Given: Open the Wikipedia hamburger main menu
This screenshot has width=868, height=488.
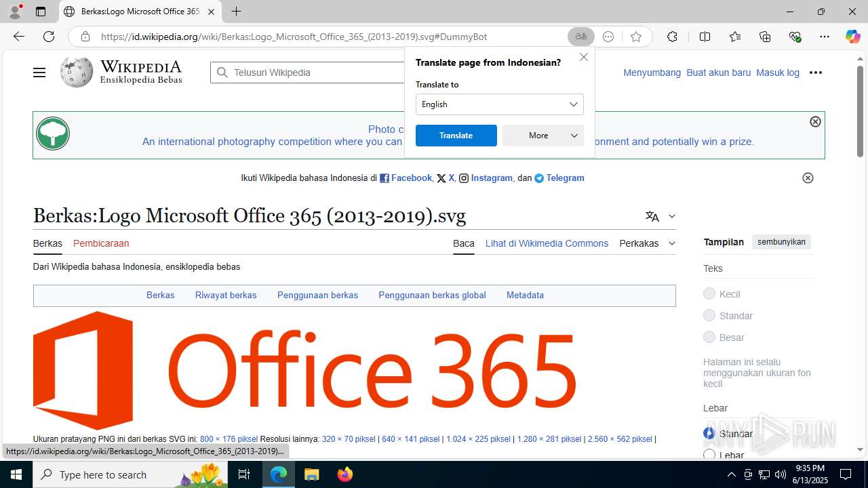Looking at the screenshot, I should coord(39,73).
